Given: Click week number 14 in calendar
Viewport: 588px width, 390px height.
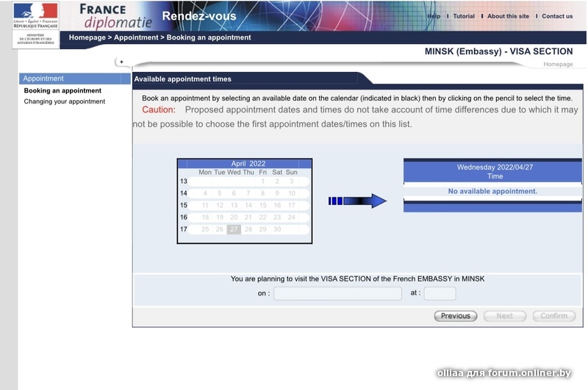Looking at the screenshot, I should pos(183,193).
